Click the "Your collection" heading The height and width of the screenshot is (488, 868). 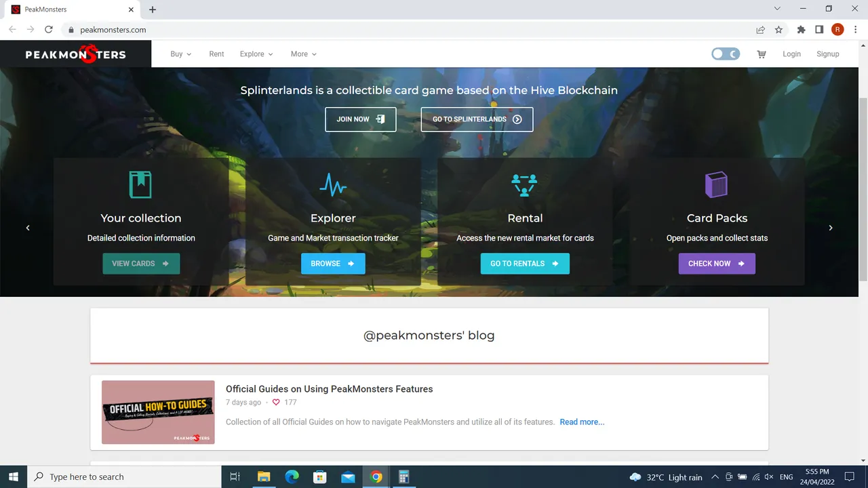[x=141, y=218]
